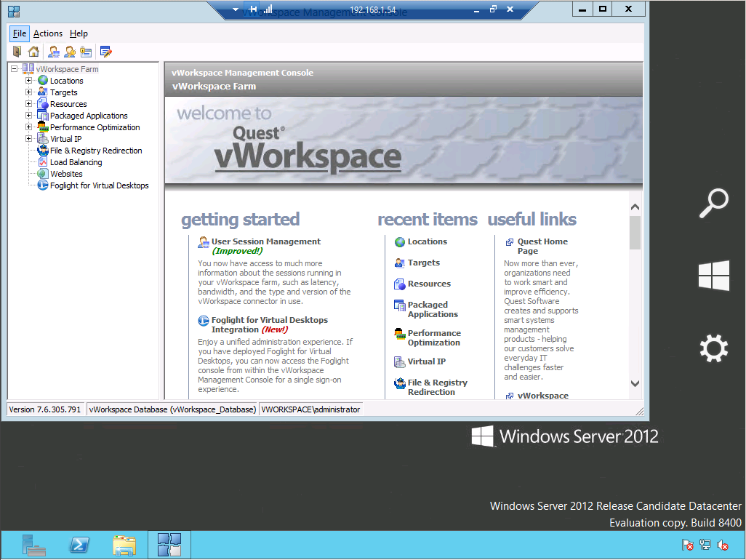Click the User Session Management icon

click(x=204, y=242)
